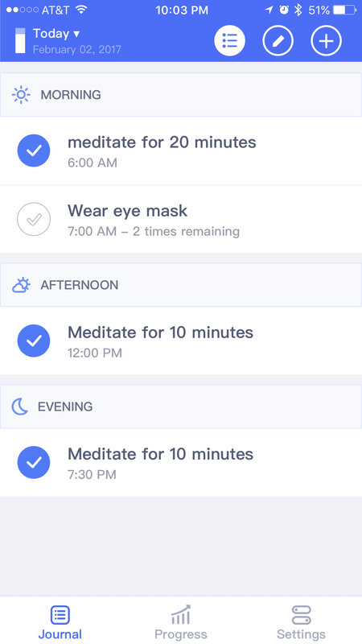This screenshot has height=644, width=362.
Task: Uncheck meditate for 20 minutes habit
Action: point(34,151)
